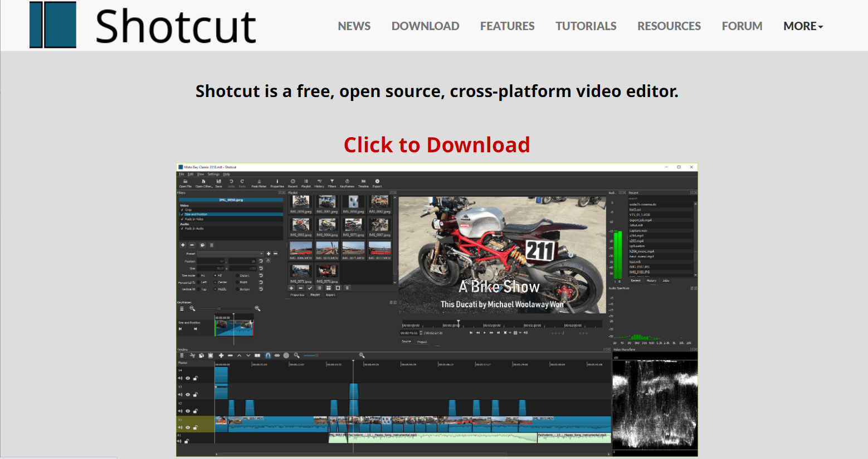Expand the MORE dropdown menu
868x459 pixels.
pyautogui.click(x=803, y=26)
